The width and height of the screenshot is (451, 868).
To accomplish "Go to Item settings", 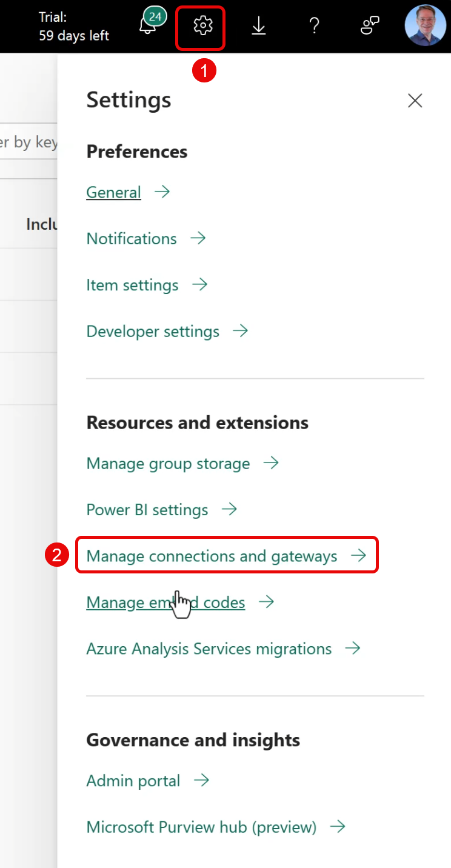I will [132, 285].
